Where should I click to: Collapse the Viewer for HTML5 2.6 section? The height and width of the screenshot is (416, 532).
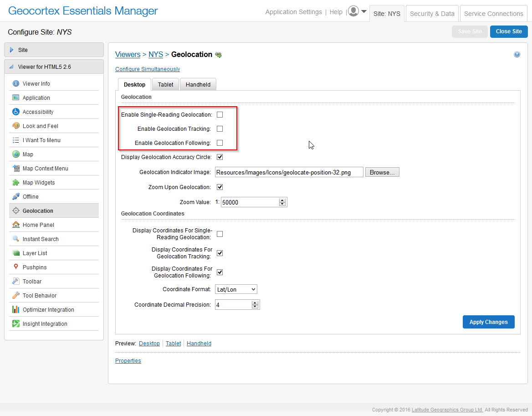(x=54, y=67)
